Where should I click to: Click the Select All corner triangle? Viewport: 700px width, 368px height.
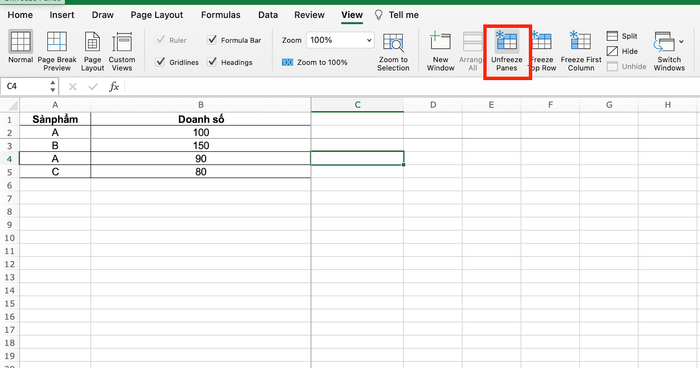pyautogui.click(x=12, y=106)
